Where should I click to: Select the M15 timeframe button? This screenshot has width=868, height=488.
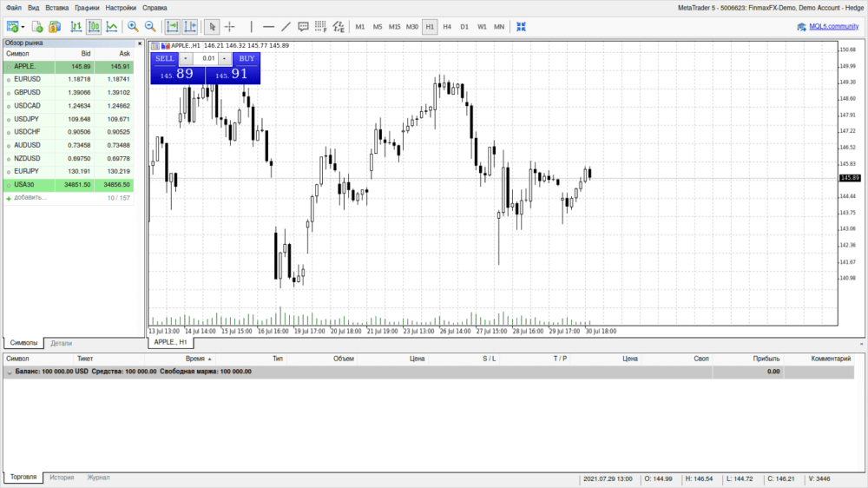click(394, 27)
